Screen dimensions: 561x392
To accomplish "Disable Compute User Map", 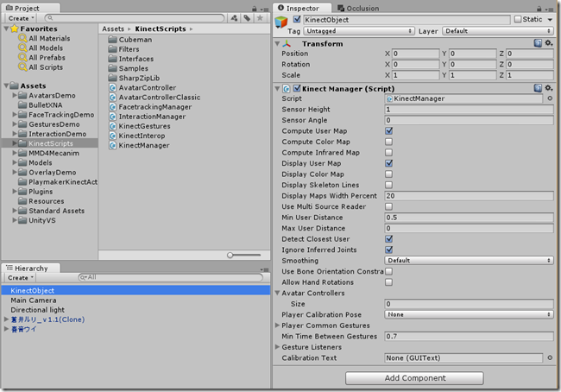I will click(x=388, y=130).
